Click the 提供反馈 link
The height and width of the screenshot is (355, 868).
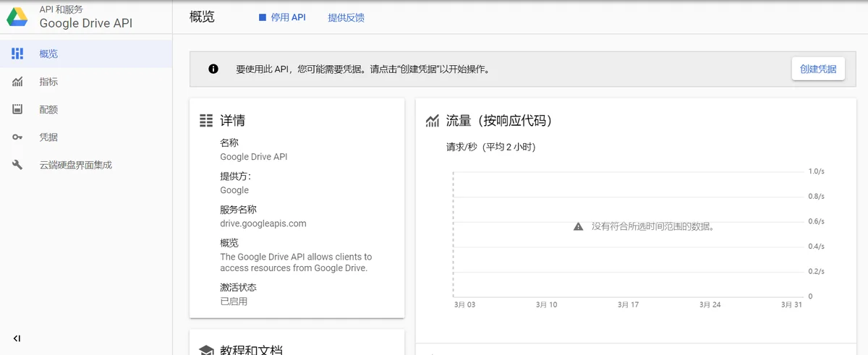346,17
